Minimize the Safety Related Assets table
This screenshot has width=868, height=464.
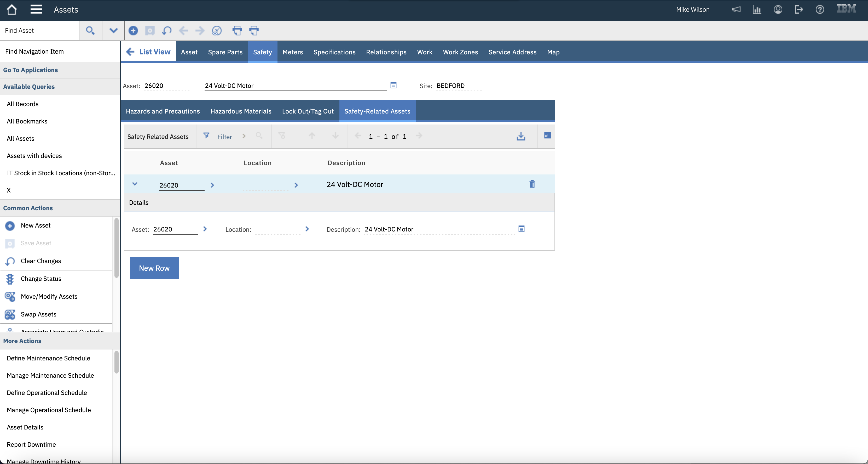(x=547, y=135)
